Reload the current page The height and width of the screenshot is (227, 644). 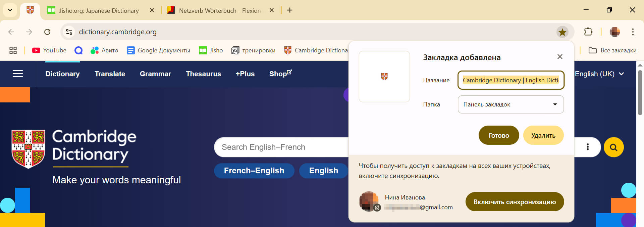click(47, 32)
